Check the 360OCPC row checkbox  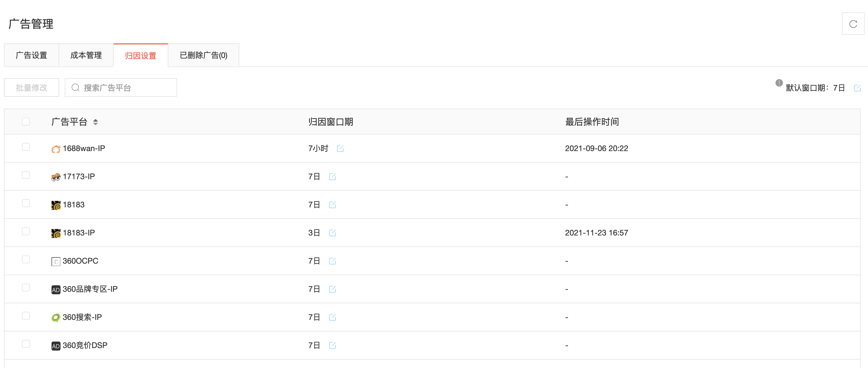click(x=26, y=260)
